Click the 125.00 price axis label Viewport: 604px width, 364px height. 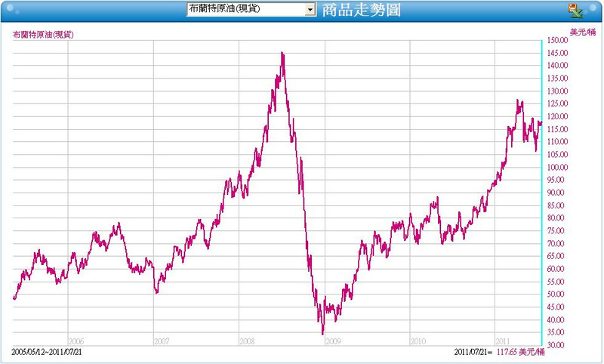558,103
